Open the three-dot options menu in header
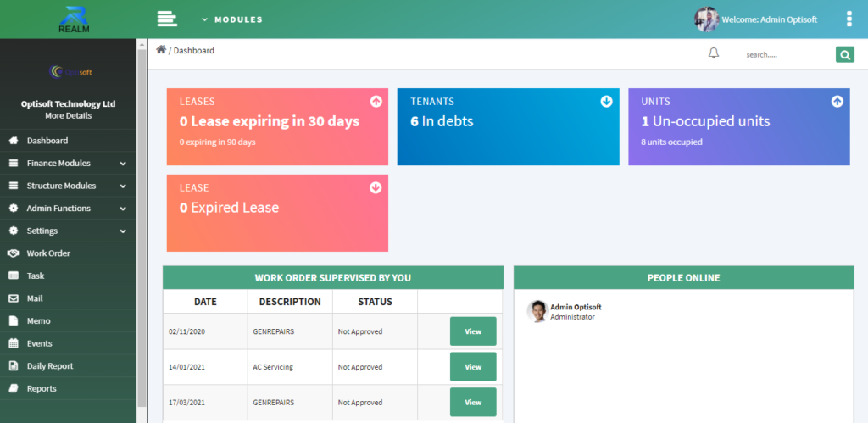This screenshot has width=868, height=423. point(849,19)
